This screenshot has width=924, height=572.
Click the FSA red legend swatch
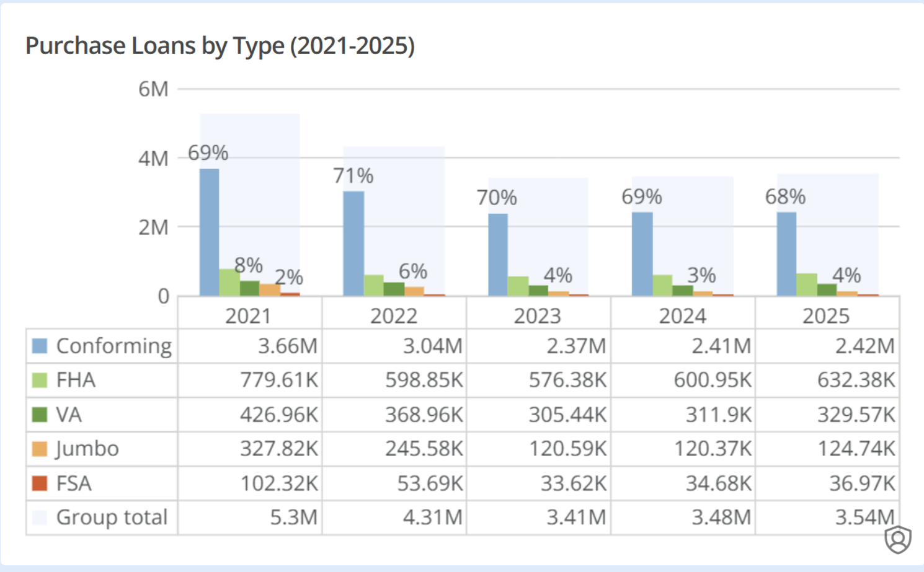click(x=40, y=483)
